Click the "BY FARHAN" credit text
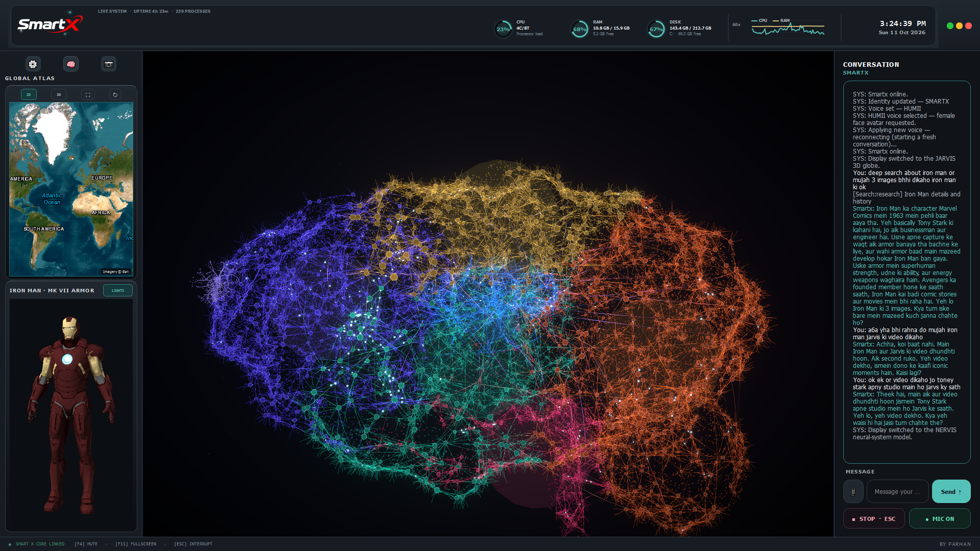This screenshot has width=980, height=551. point(955,544)
